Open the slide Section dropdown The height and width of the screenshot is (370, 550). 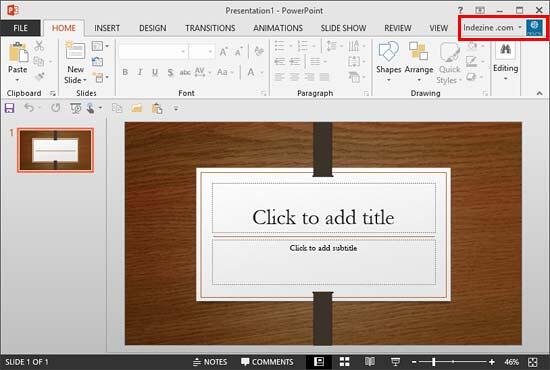pos(100,77)
